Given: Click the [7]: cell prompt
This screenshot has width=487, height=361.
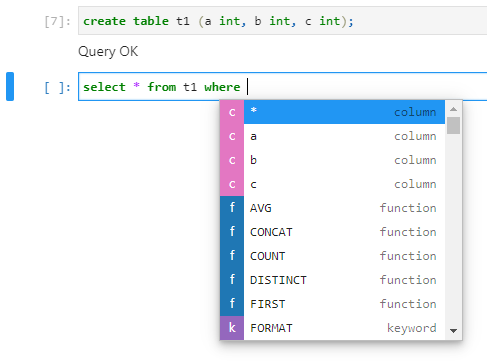Looking at the screenshot, I should point(57,22).
